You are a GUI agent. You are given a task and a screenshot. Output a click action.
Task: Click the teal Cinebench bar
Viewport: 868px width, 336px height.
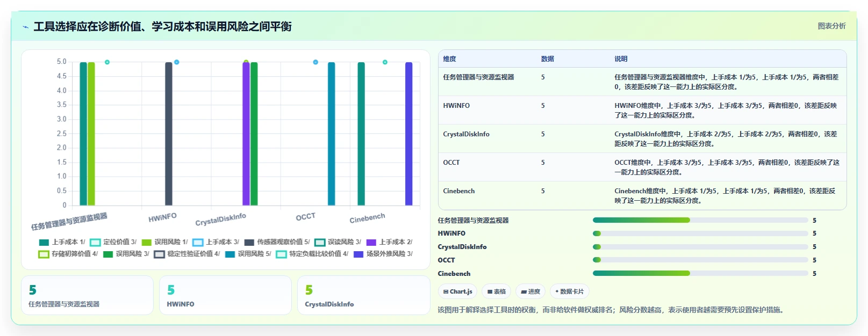[x=361, y=134]
